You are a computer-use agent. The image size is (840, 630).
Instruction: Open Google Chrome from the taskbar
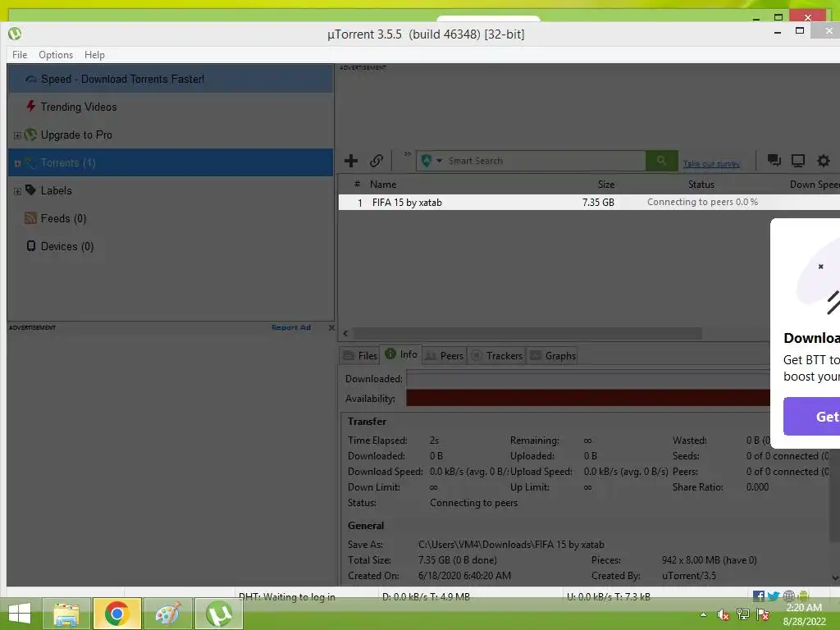116,614
